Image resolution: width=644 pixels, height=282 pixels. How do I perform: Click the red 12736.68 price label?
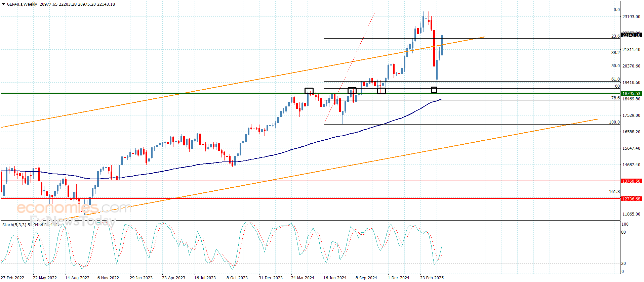[x=631, y=199]
